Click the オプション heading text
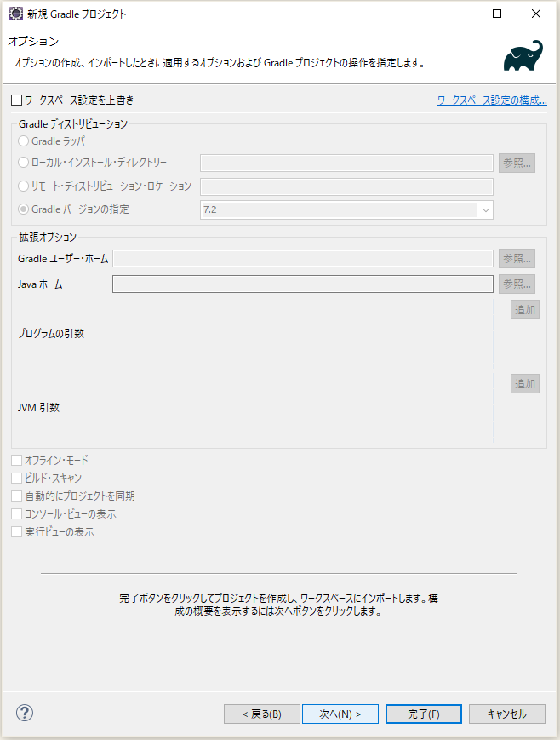 tap(33, 42)
